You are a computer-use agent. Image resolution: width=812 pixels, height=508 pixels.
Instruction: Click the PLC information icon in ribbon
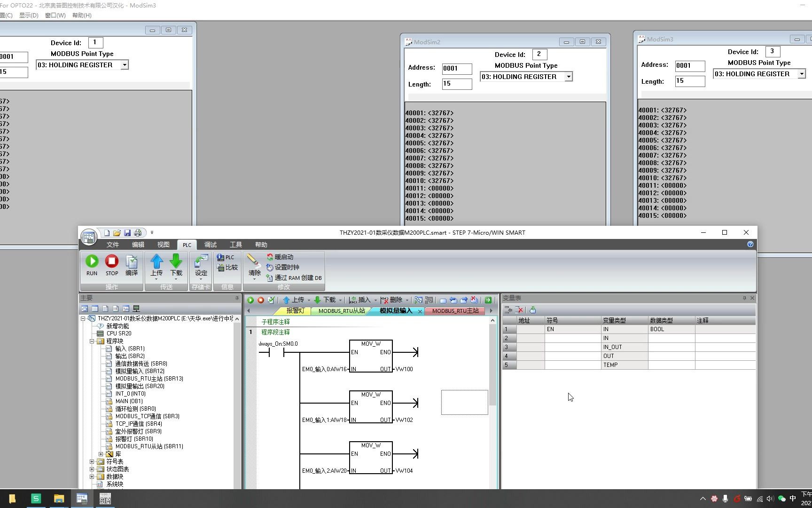click(x=225, y=257)
